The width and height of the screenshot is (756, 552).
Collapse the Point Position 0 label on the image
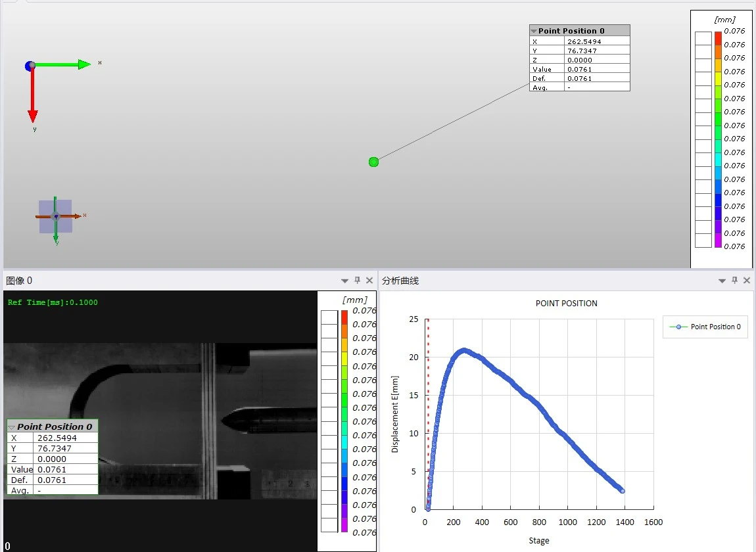(12, 427)
